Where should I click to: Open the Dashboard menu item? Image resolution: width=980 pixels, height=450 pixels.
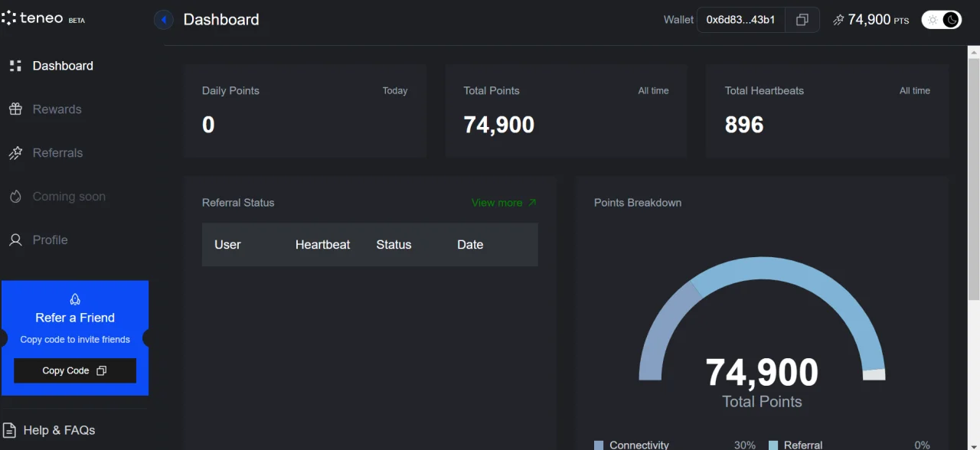point(63,66)
